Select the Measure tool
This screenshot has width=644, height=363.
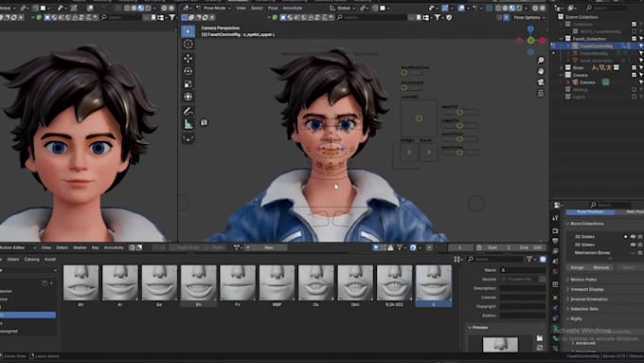[x=188, y=124]
